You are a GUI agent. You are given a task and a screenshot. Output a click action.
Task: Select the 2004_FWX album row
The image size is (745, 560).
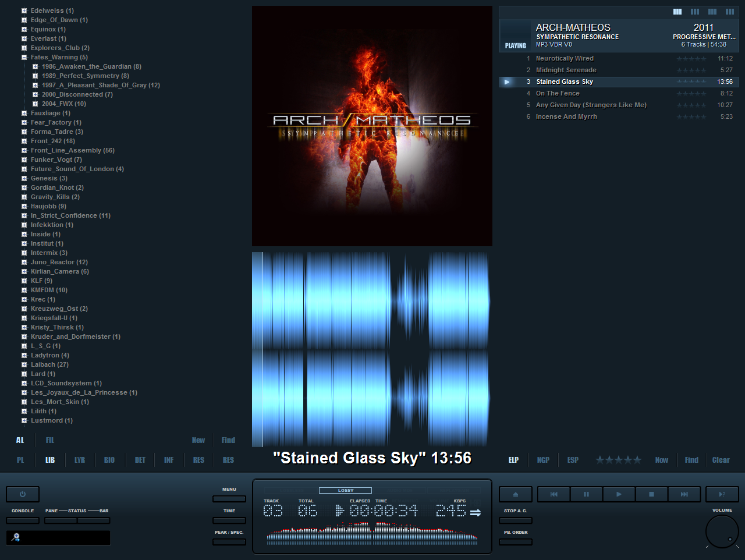63,104
